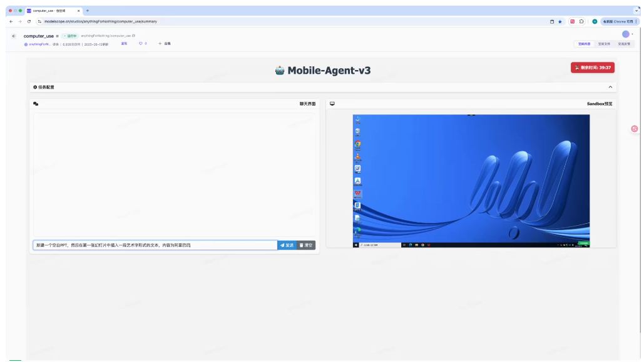Open site info icon in address bar
The height and width of the screenshot is (362, 644).
click(39, 21)
